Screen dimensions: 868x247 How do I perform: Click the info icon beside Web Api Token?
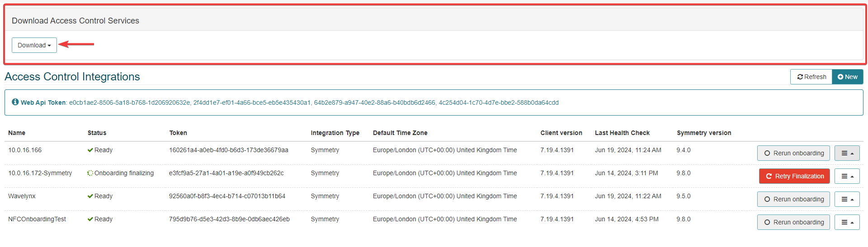point(15,102)
